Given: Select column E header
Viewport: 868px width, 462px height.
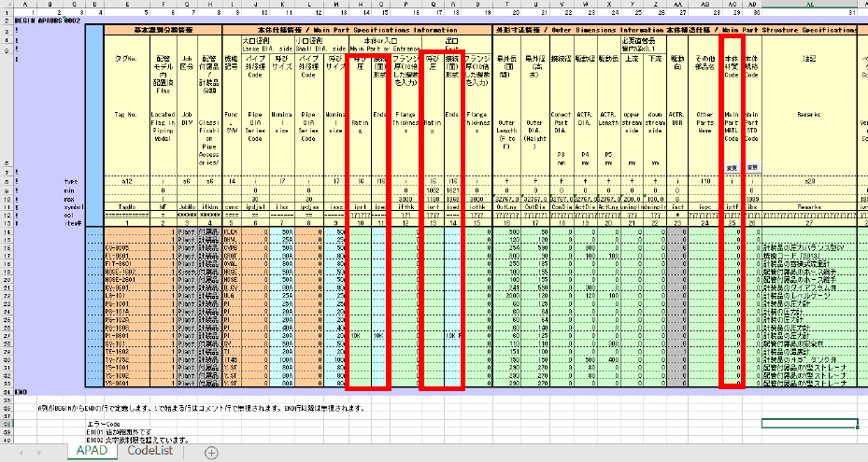Looking at the screenshot, I should (127, 4).
